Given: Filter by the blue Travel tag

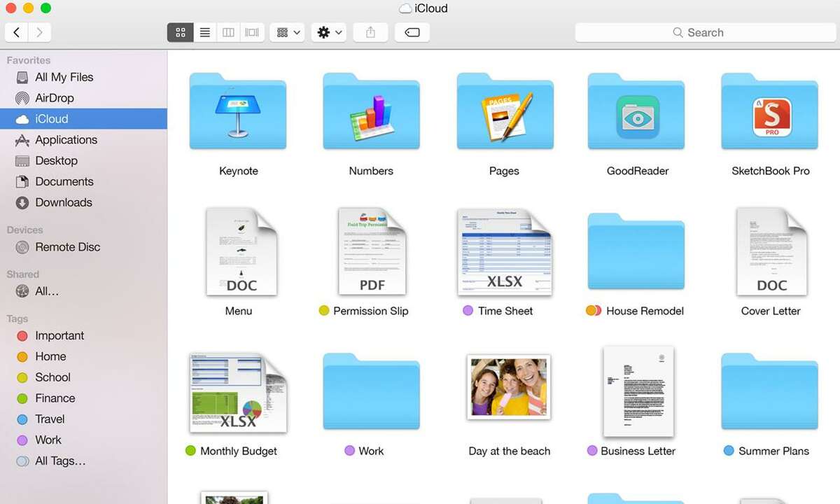Looking at the screenshot, I should 84,419.
